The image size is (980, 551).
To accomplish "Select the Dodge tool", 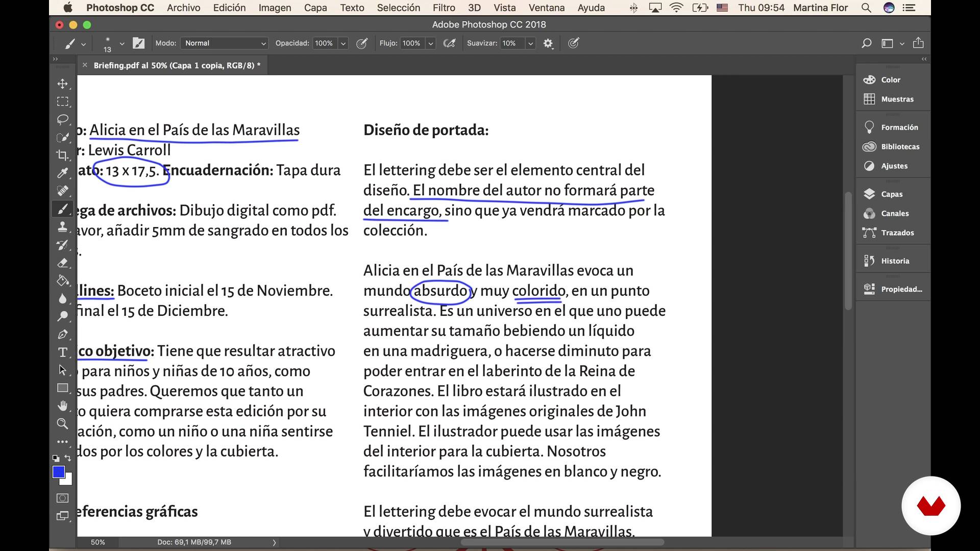I will point(62,316).
